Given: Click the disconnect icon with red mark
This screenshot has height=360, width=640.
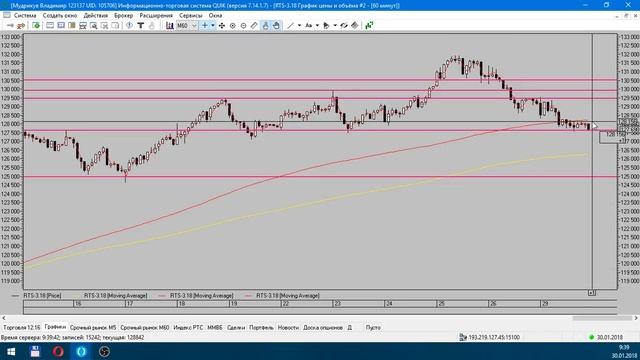Looking at the screenshot, I should (x=20, y=26).
